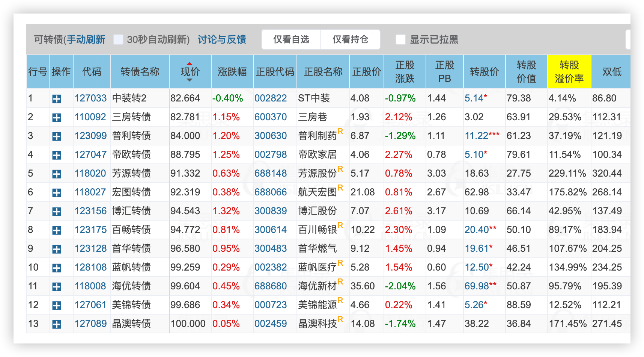Click the plus icon for 芳源转债 row
This screenshot has width=644, height=357.
[x=57, y=174]
